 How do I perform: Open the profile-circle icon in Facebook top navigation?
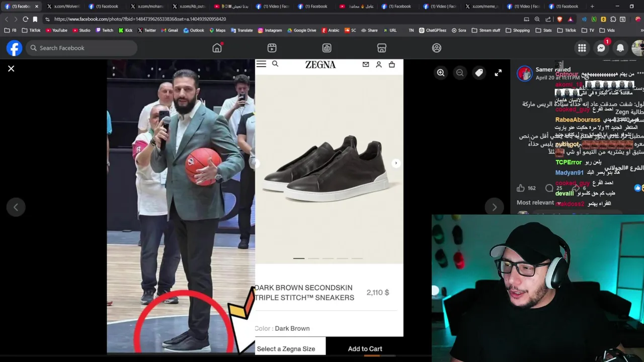point(437,48)
